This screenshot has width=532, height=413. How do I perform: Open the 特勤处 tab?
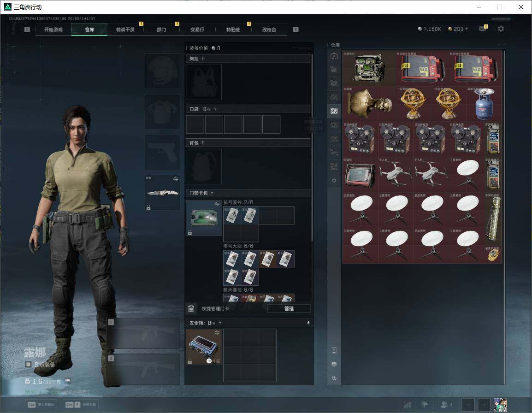(x=233, y=29)
